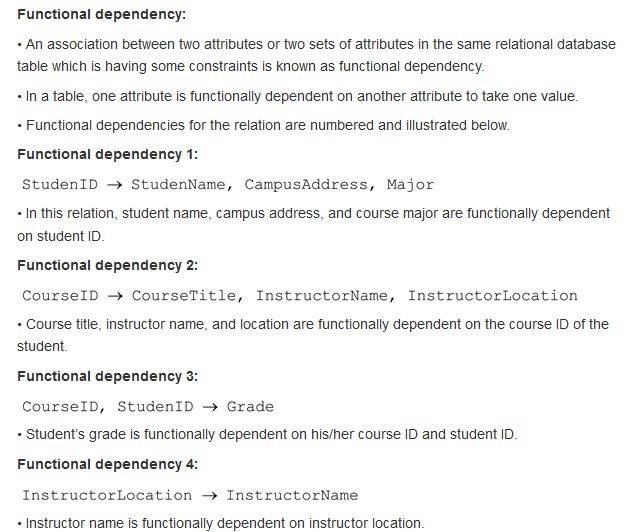Click InstructorName at the end of dependency 4

point(292,495)
